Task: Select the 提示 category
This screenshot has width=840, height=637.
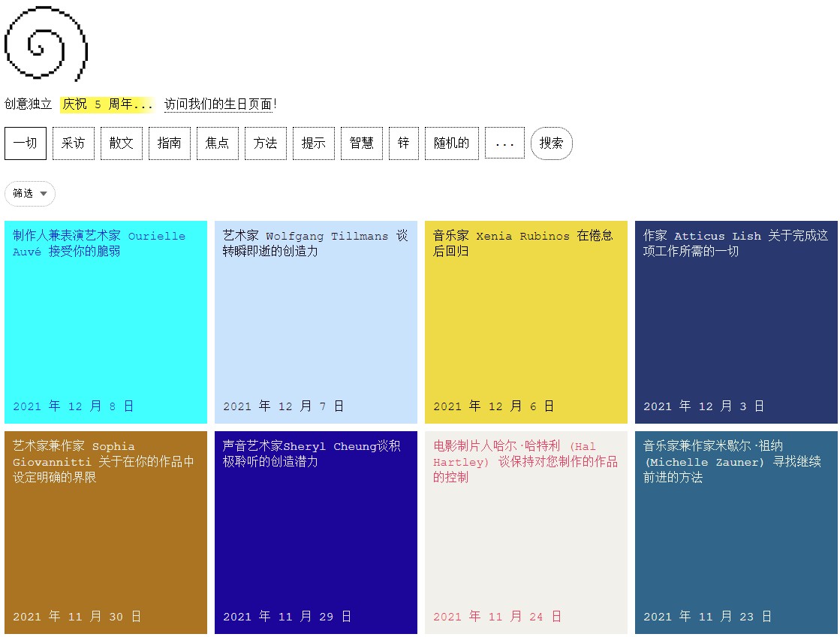Action: coord(313,143)
